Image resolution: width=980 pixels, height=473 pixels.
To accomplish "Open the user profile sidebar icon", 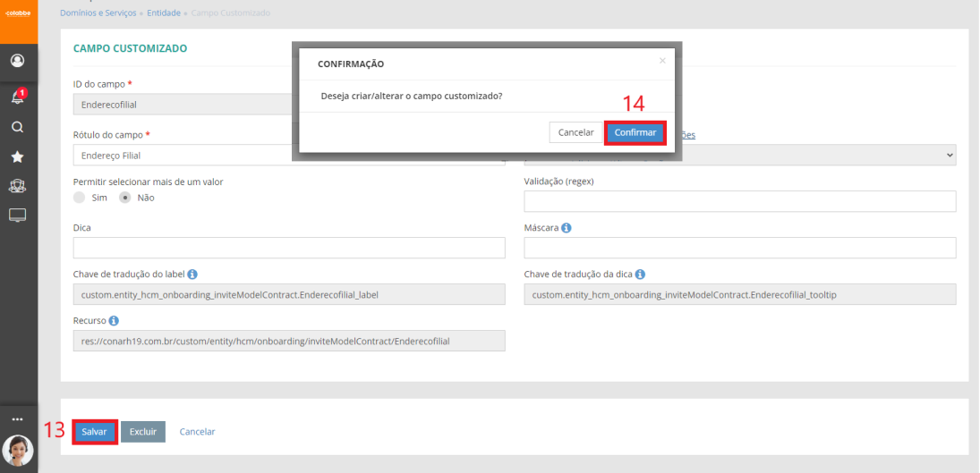I will (x=17, y=61).
